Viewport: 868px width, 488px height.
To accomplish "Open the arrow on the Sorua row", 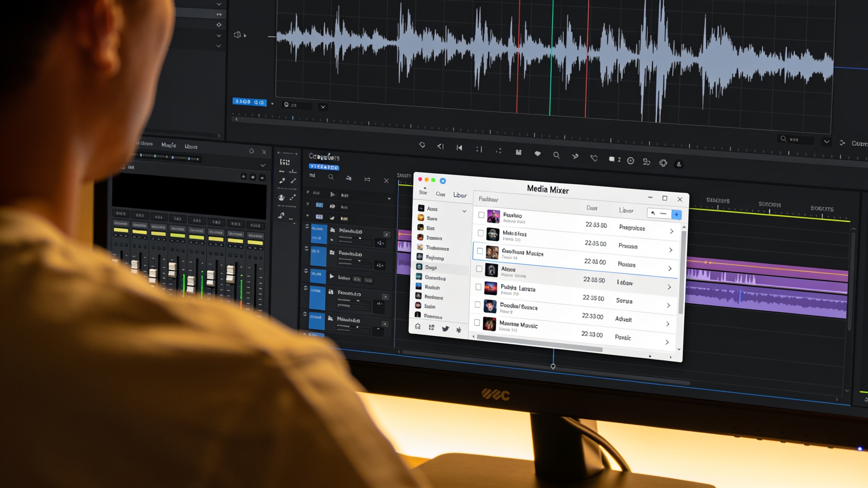I will (668, 305).
